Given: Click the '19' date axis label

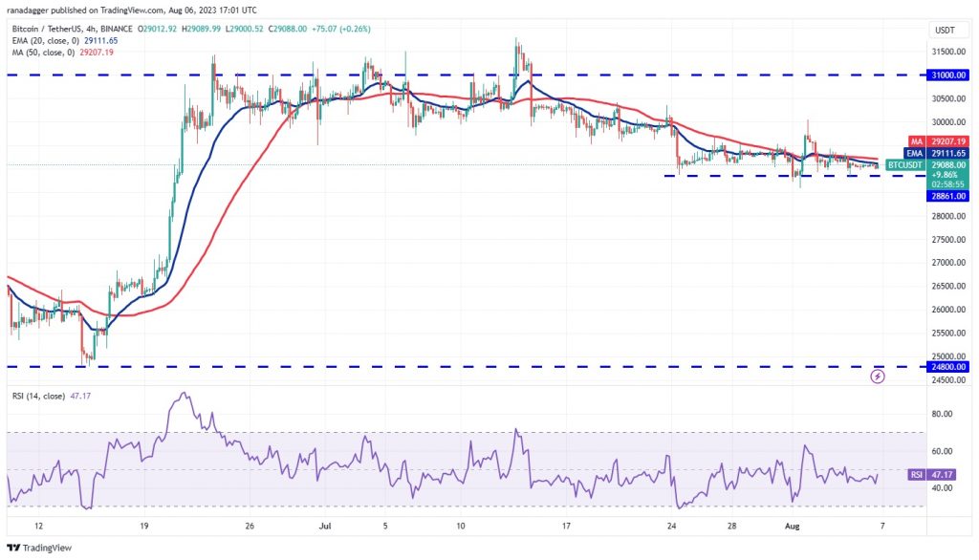Looking at the screenshot, I should click(x=144, y=527).
